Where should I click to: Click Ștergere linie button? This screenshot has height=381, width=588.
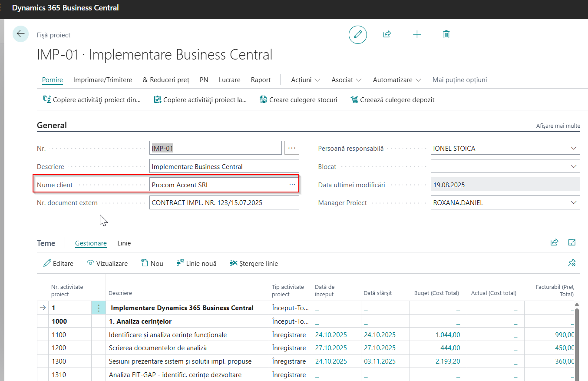tap(254, 264)
